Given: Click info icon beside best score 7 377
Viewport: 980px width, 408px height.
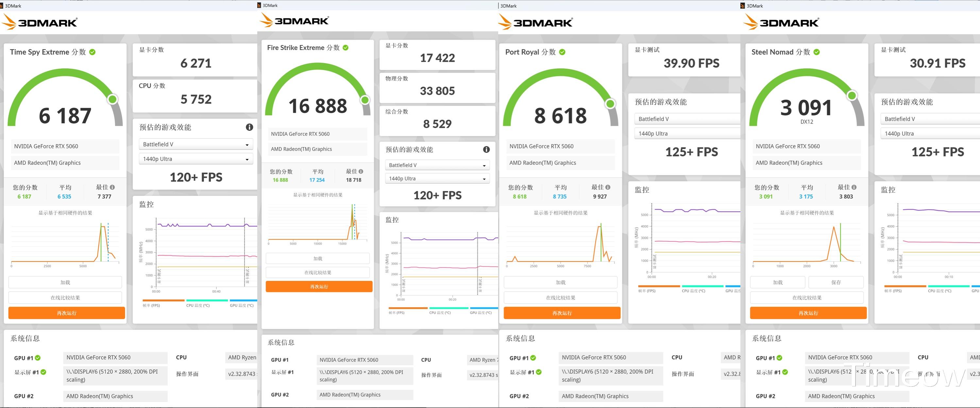Looking at the screenshot, I should [x=112, y=187].
